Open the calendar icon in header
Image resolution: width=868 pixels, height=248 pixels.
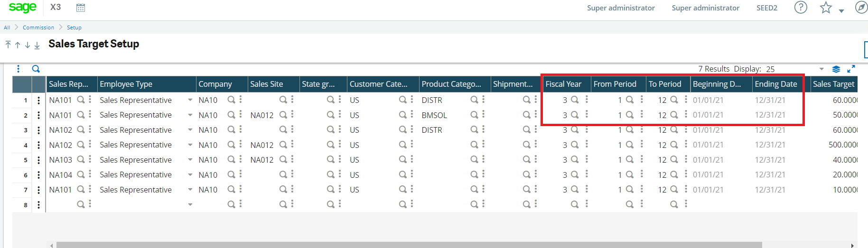point(81,8)
